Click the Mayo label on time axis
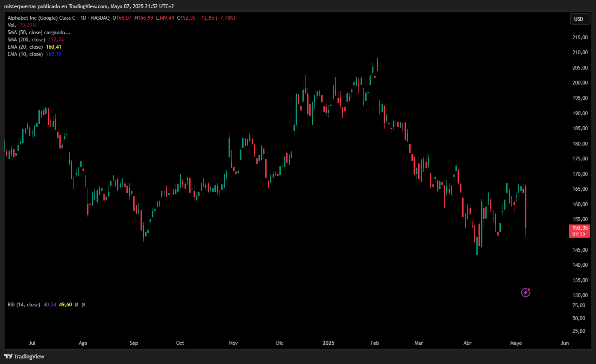Image resolution: width=596 pixels, height=364 pixels. (x=516, y=343)
